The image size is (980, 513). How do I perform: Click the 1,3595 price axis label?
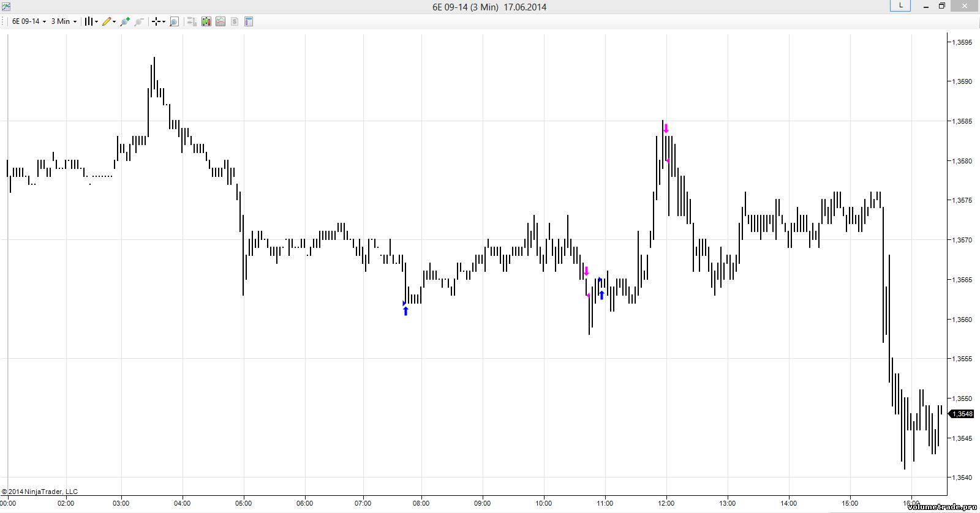(962, 42)
